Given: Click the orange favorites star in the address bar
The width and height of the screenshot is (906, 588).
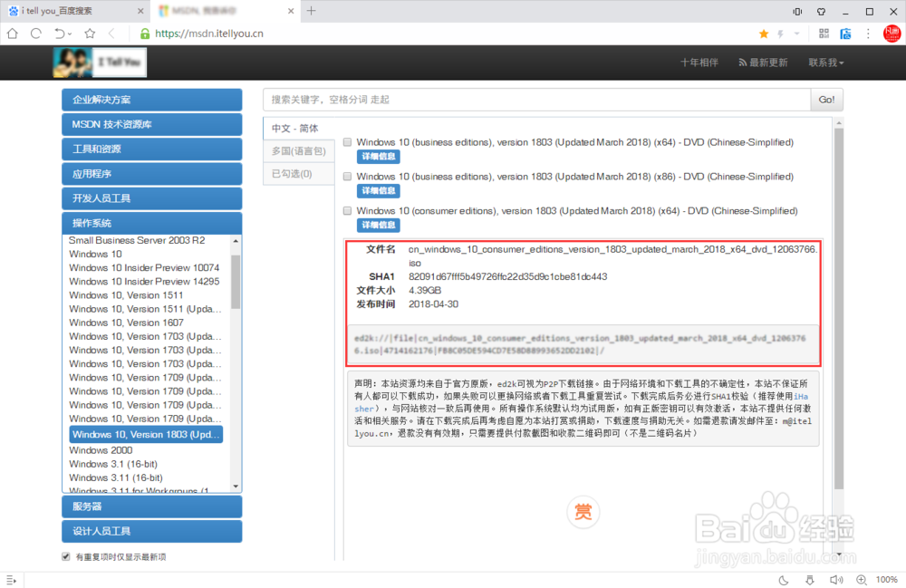Looking at the screenshot, I should tap(763, 34).
